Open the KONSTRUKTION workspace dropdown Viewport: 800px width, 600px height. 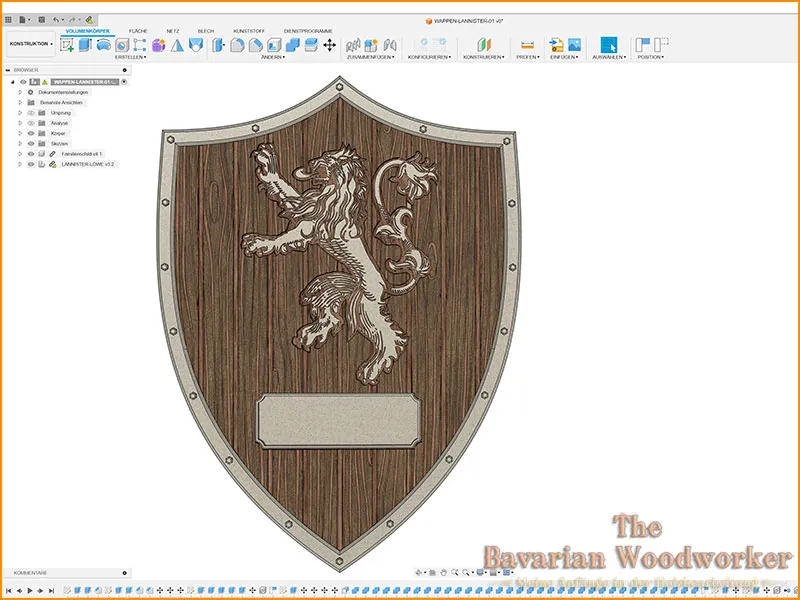coord(31,44)
